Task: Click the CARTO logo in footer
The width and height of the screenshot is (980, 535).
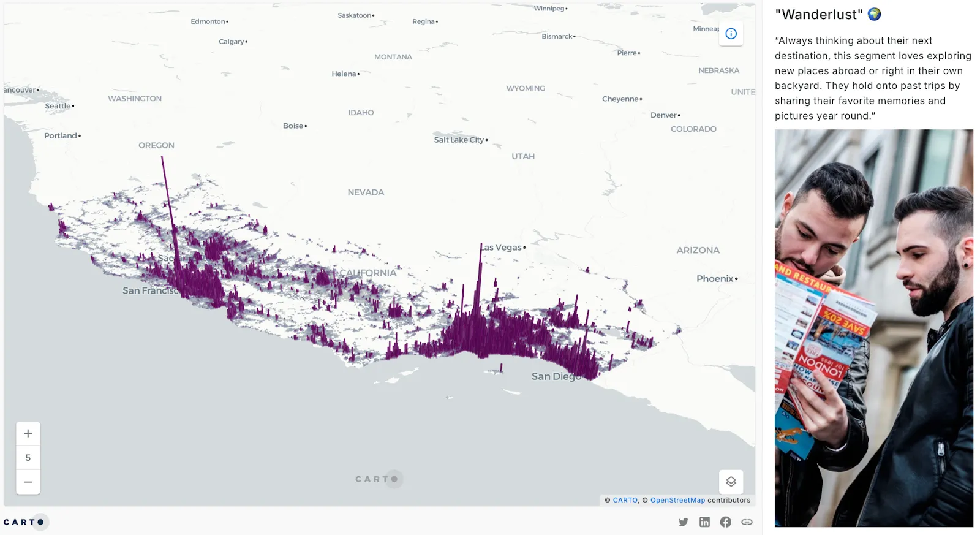Action: tap(24, 522)
